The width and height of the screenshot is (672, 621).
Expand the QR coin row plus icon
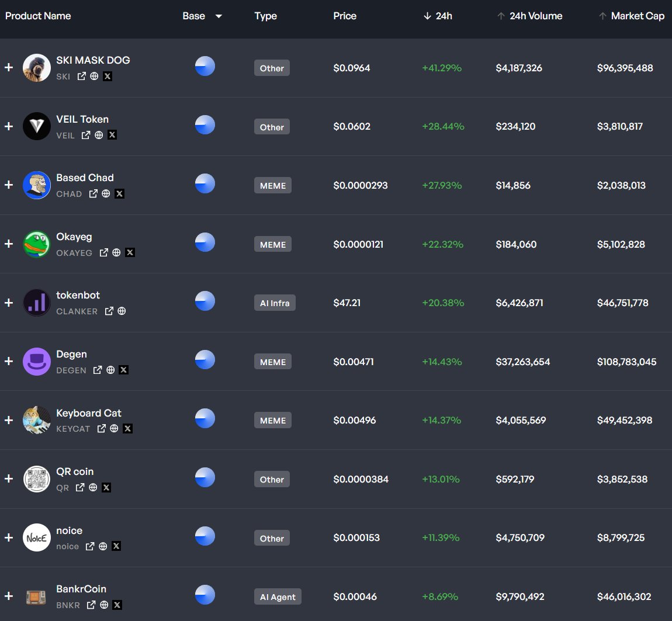[x=9, y=478]
